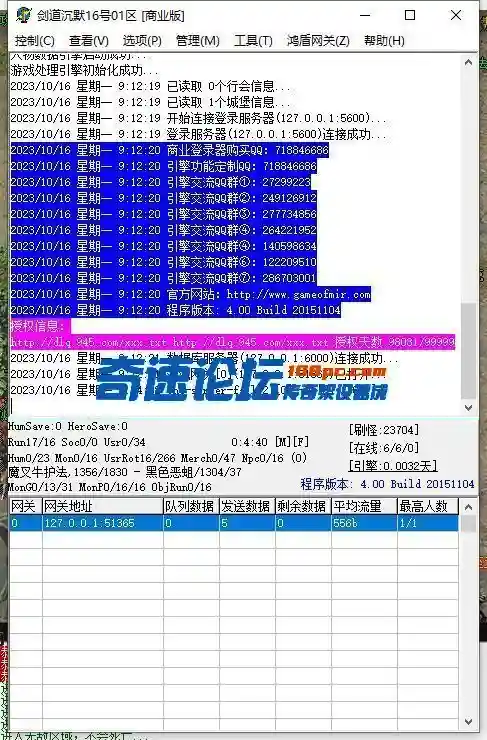
Task: Click the 程序版本 log line highlighted blue
Action: [176, 311]
